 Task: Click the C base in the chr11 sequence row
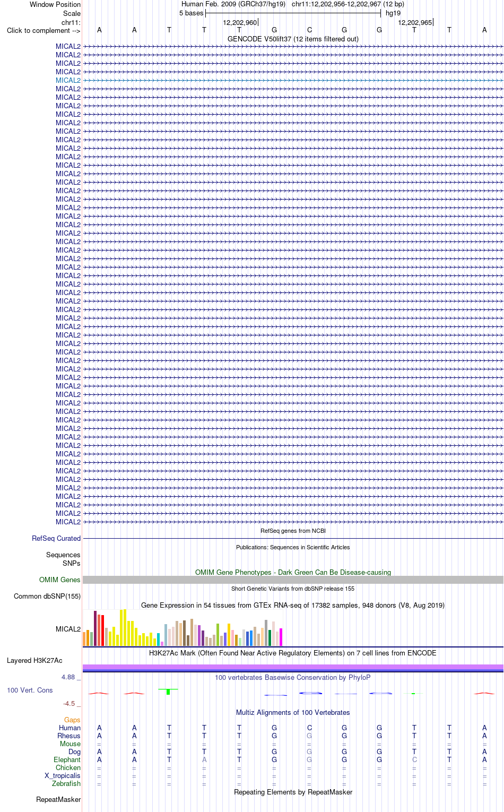[309, 30]
